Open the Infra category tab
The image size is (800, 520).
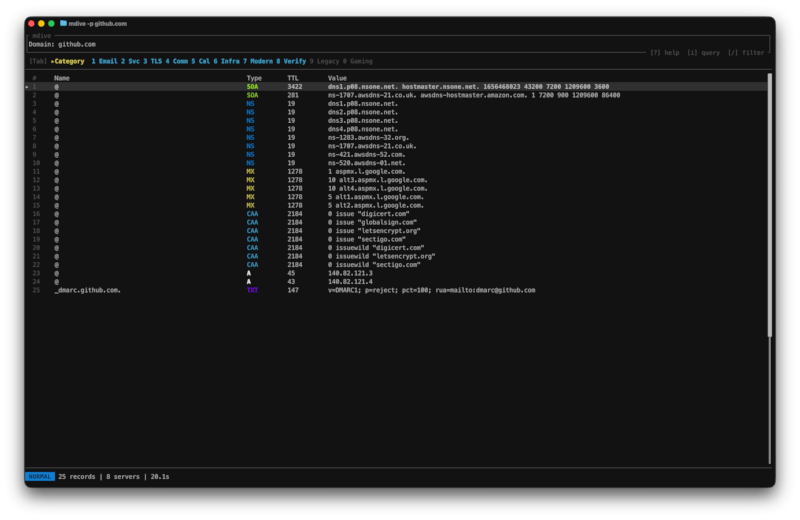[227, 61]
